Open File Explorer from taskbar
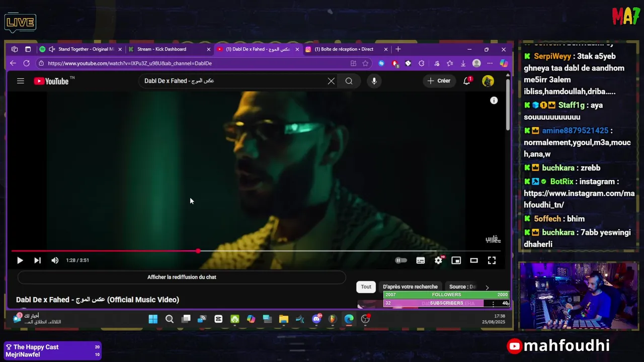644x362 pixels. click(x=284, y=319)
